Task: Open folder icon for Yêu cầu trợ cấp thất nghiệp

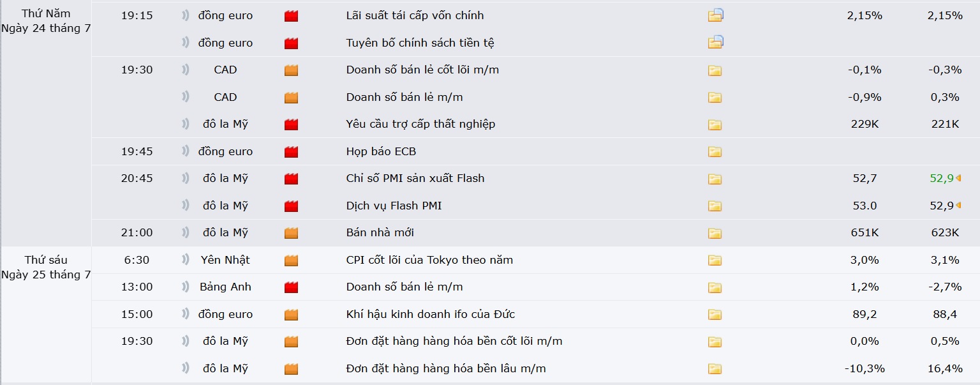Action: pyautogui.click(x=715, y=125)
